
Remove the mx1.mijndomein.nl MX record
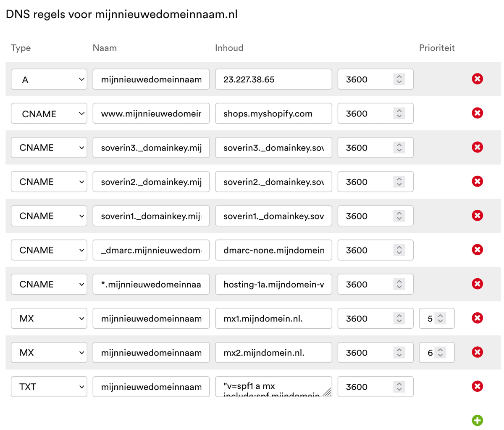coord(477,318)
